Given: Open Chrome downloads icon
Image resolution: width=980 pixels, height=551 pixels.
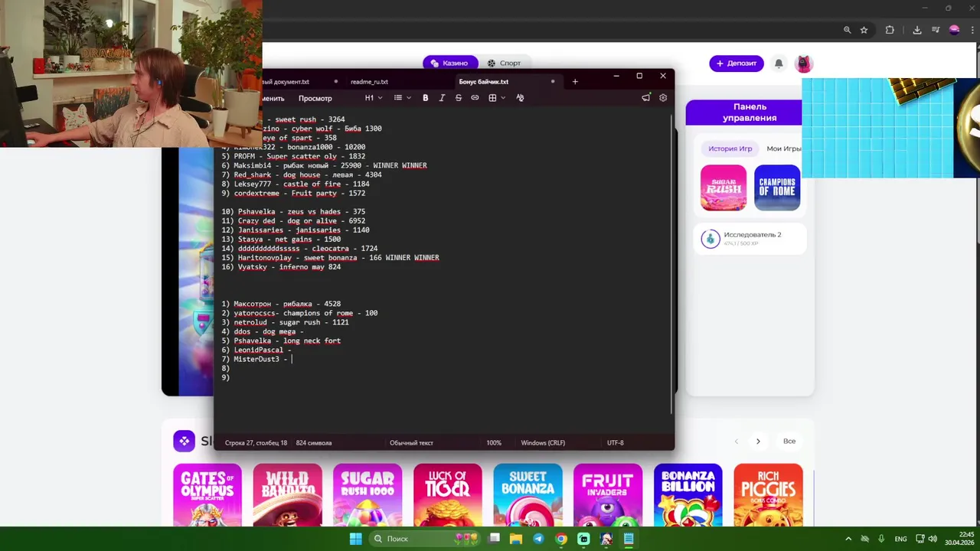Looking at the screenshot, I should (917, 30).
